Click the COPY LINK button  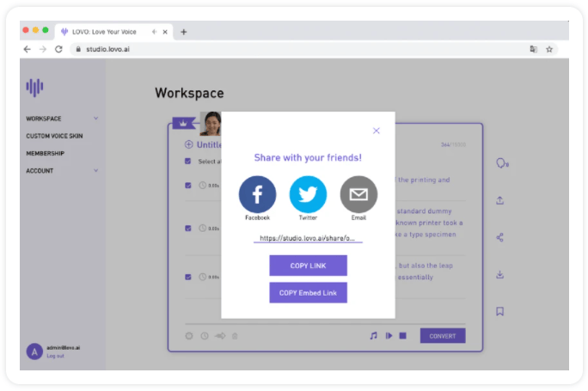(x=308, y=266)
